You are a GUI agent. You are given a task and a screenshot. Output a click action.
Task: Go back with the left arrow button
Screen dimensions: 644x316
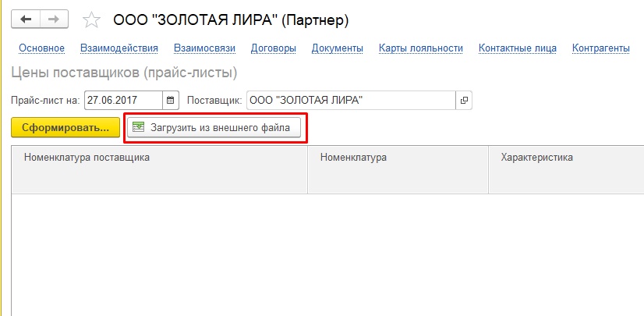[26, 20]
